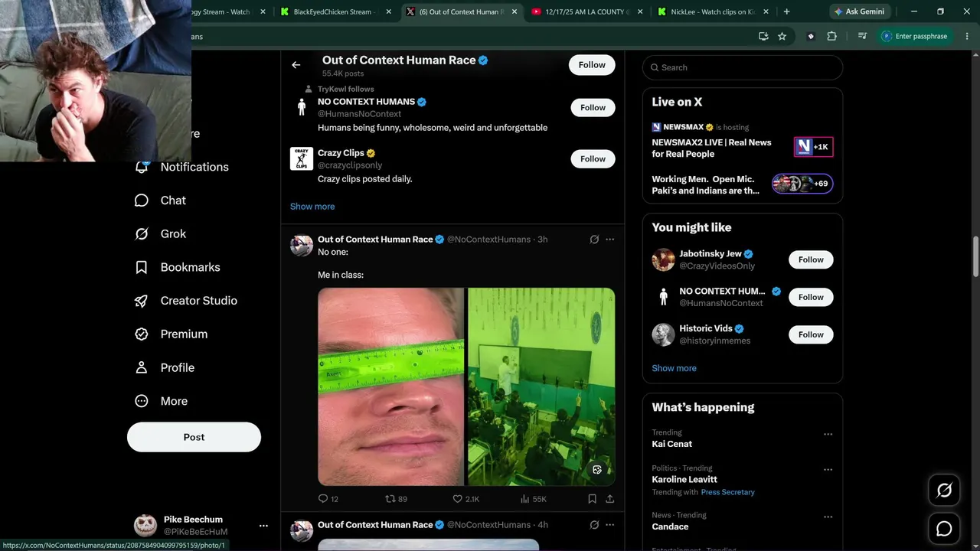
Task: Open Grok actions on the 4h post
Action: [x=594, y=525]
